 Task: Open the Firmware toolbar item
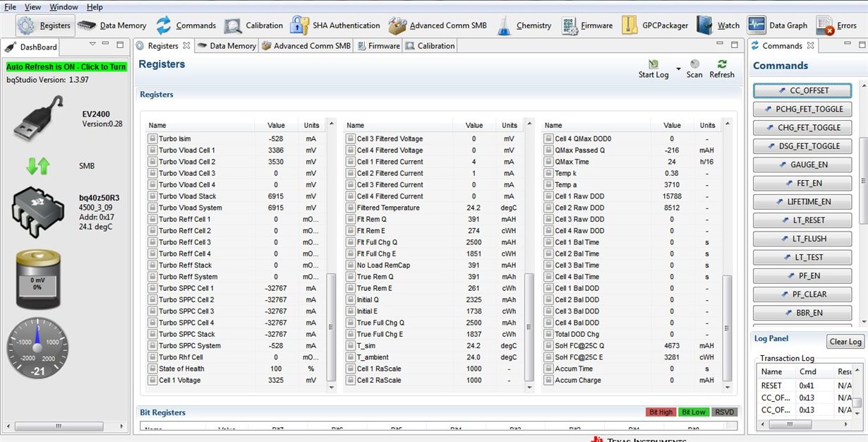coord(587,25)
